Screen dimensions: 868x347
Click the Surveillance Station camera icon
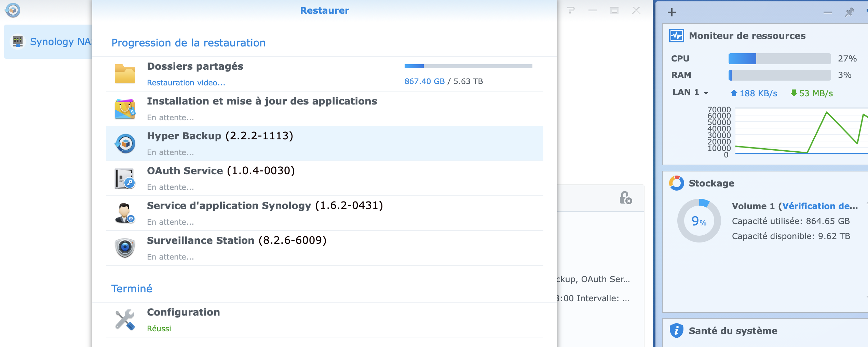125,248
